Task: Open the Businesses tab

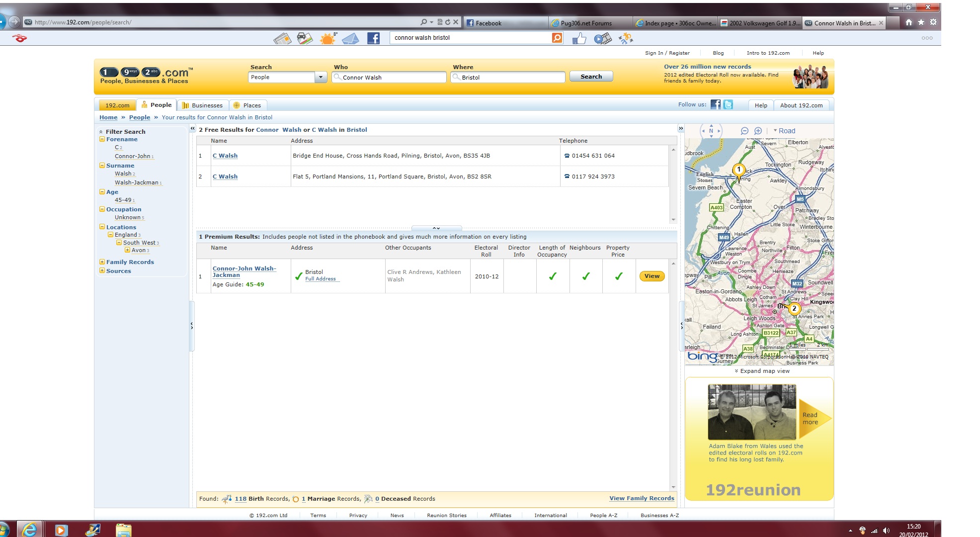Action: click(x=202, y=105)
